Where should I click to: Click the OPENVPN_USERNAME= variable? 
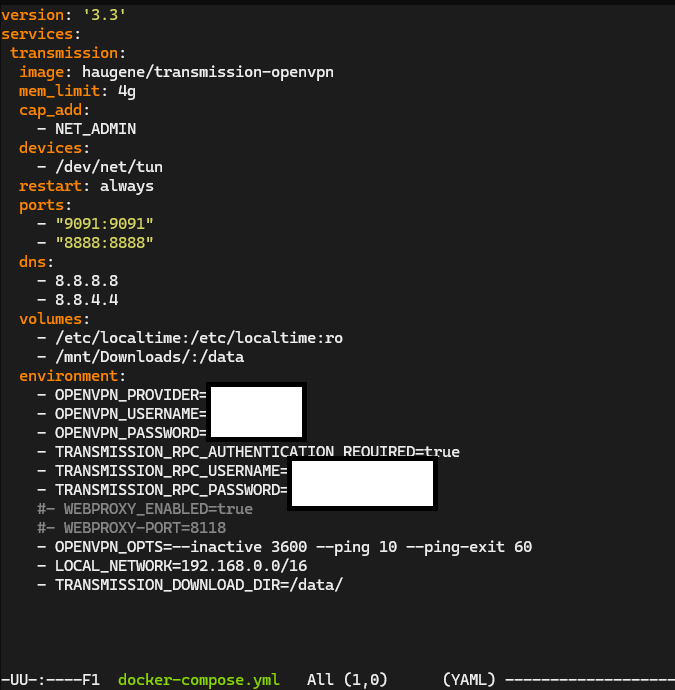click(131, 414)
